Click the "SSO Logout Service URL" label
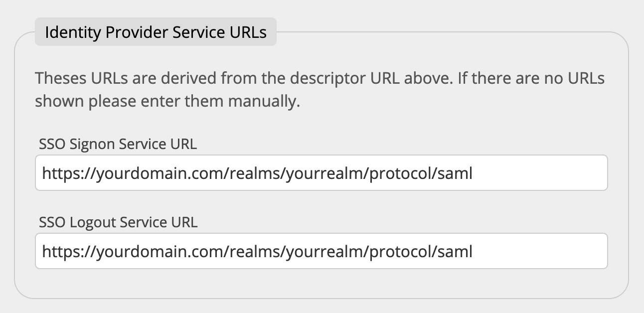The height and width of the screenshot is (313, 644). coord(118,222)
